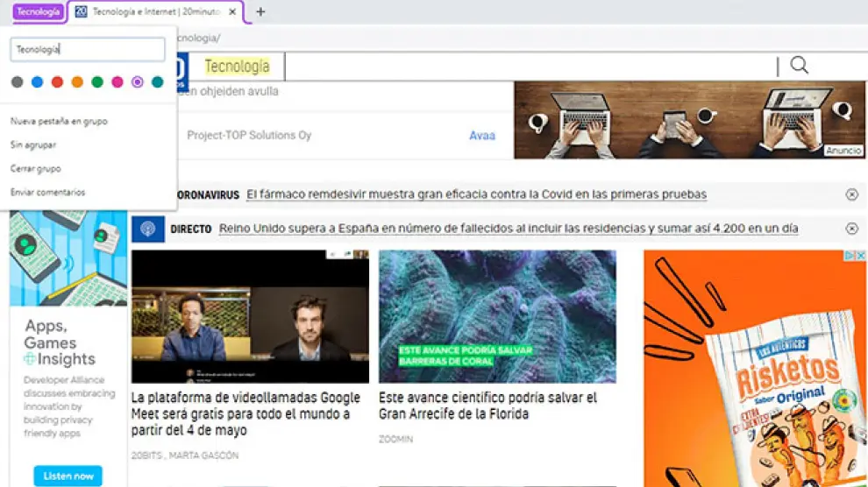Close the 20minutos Tecnología tab

[x=232, y=12]
